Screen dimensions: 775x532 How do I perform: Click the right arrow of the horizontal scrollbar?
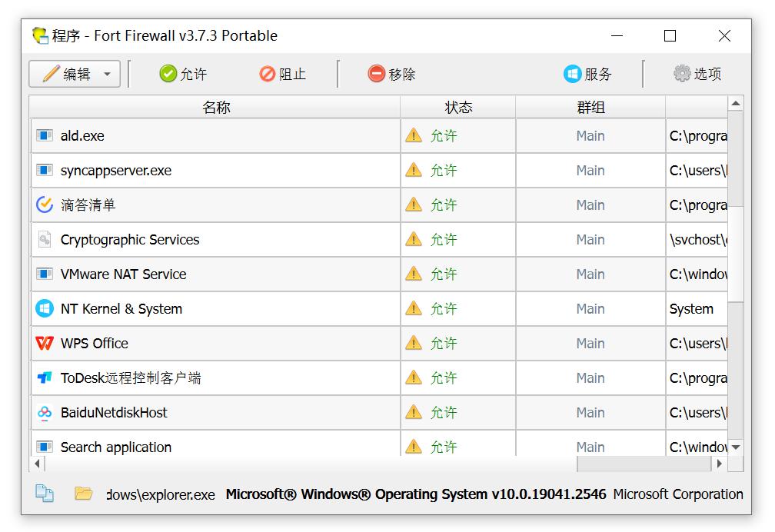(720, 464)
